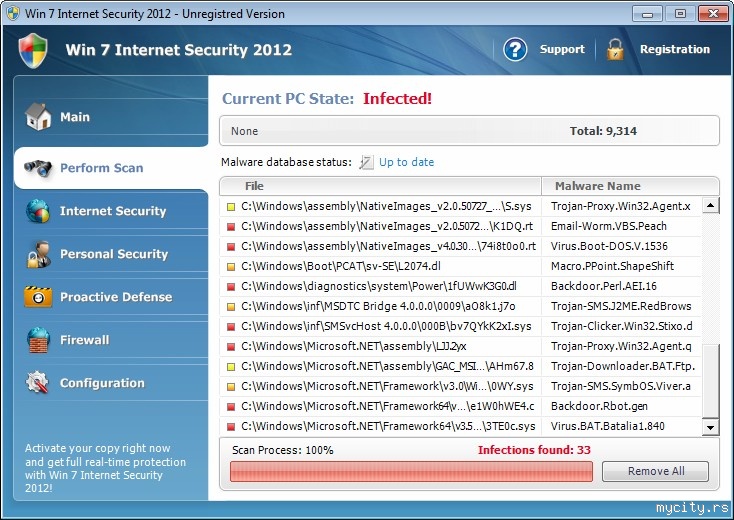Image resolution: width=734 pixels, height=520 pixels.
Task: Switch to Personal Security section
Action: coord(113,254)
